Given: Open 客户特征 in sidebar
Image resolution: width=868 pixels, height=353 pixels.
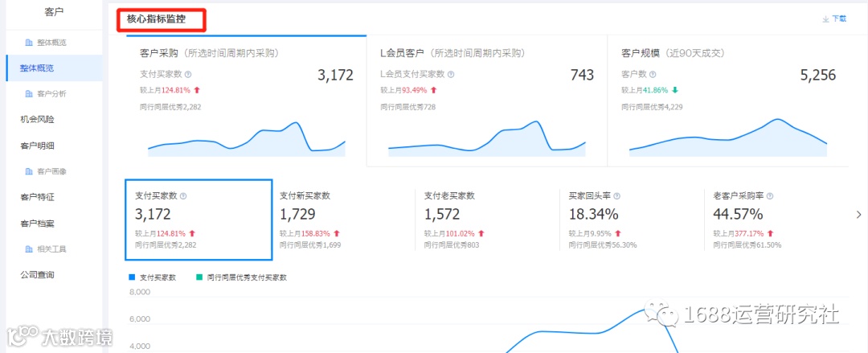Looking at the screenshot, I should 37,197.
